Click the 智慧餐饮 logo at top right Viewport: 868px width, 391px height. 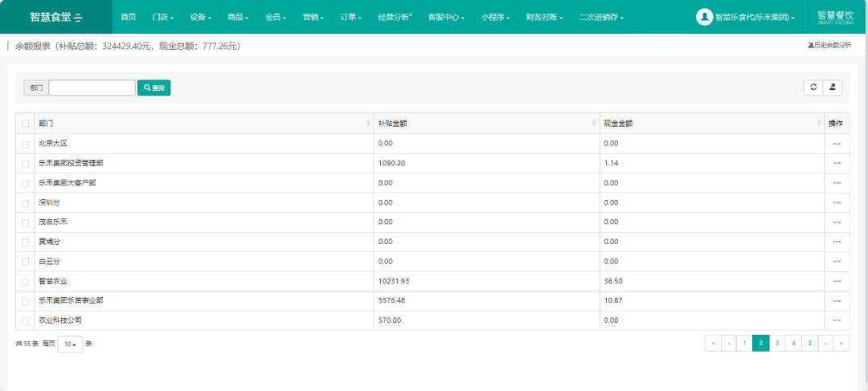coord(835,17)
